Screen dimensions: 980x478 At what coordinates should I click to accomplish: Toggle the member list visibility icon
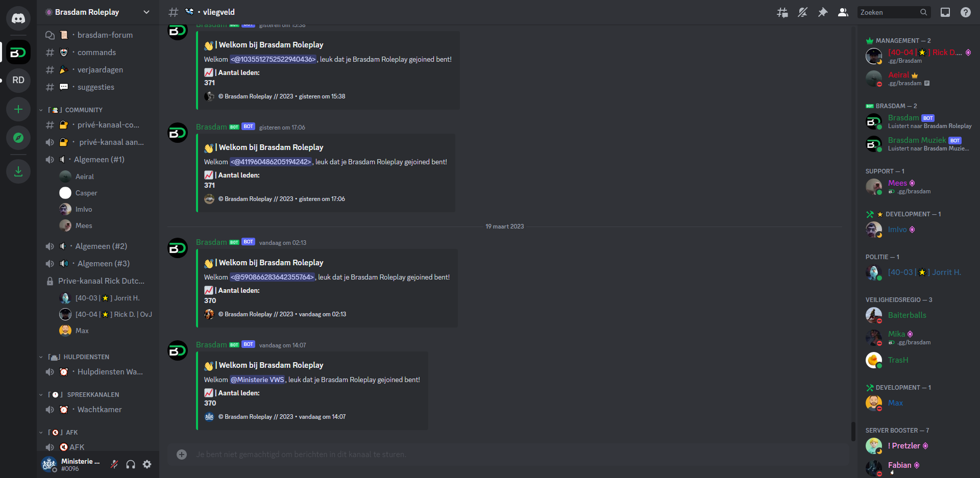point(843,12)
